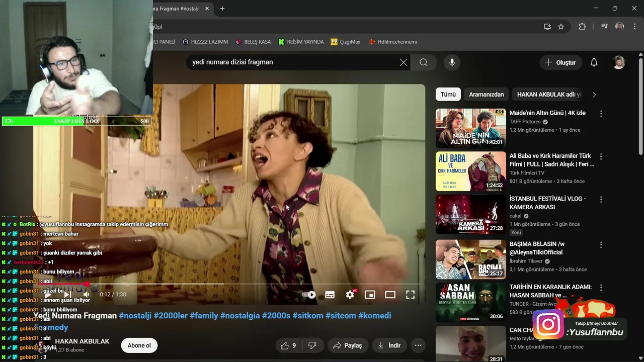Open the Hdfilmcehennemi bookmark
The image size is (644, 362).
pos(392,42)
